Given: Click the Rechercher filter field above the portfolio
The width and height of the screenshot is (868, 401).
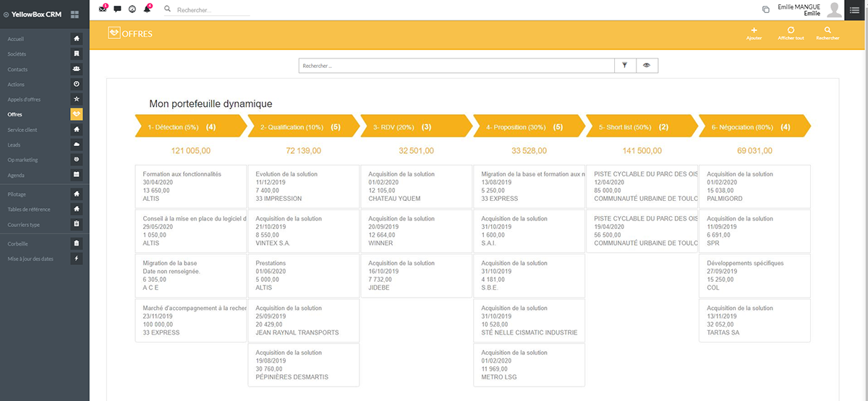Looking at the screenshot, I should 457,66.
